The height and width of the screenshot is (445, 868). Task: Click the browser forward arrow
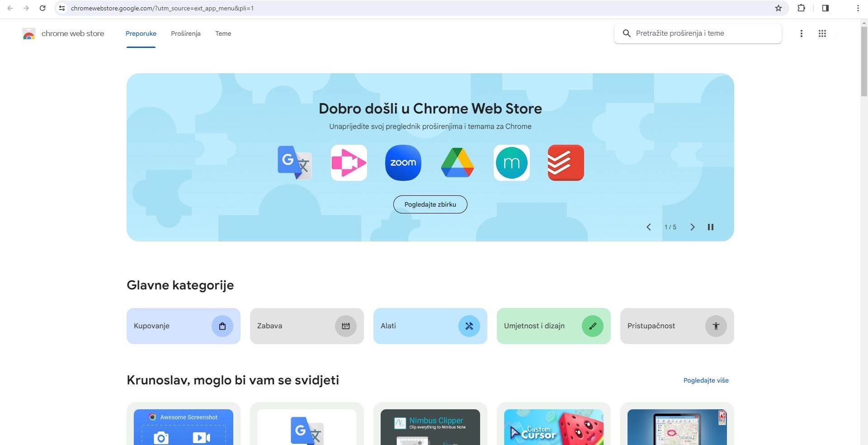[26, 8]
